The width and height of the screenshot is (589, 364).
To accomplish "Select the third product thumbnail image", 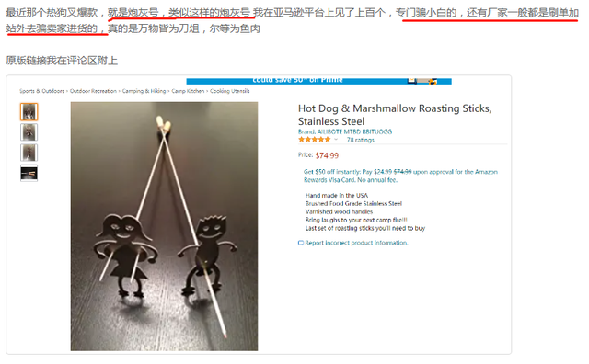I will point(29,153).
